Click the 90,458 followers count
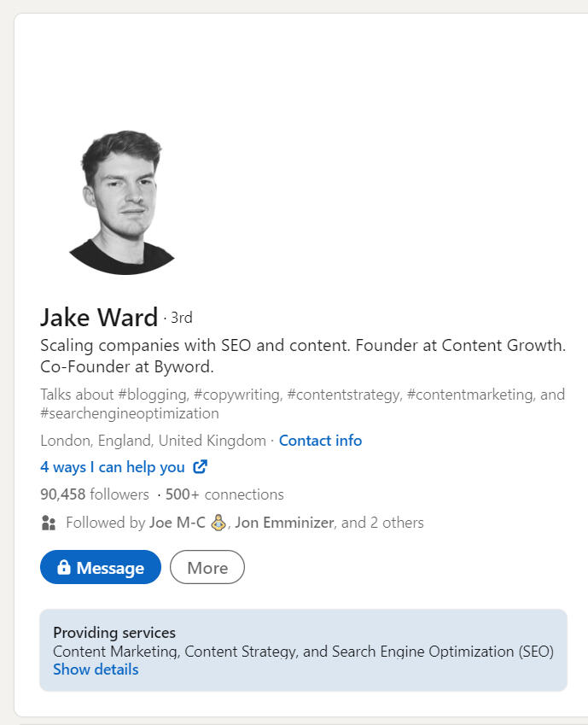 click(94, 494)
